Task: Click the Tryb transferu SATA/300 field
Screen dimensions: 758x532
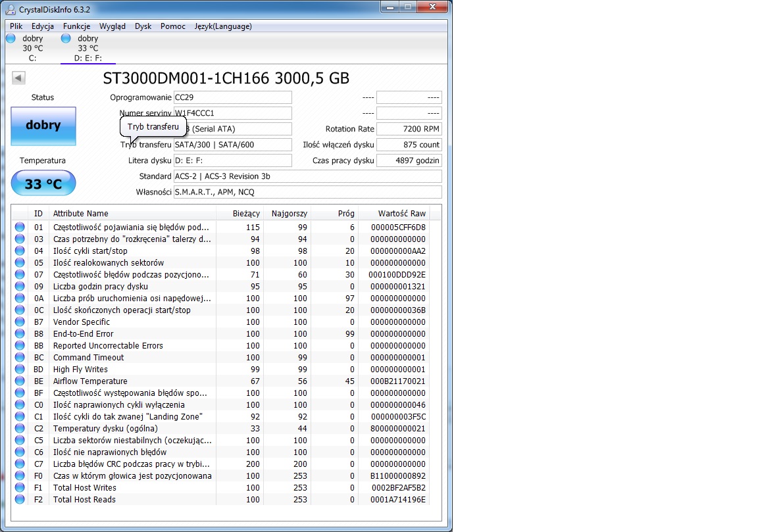Action: (x=232, y=145)
